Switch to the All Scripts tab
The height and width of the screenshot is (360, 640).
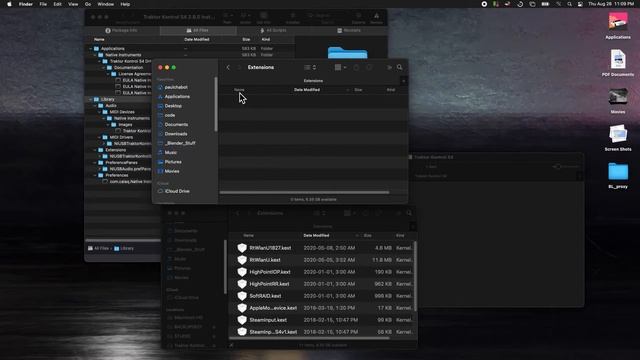point(273,31)
